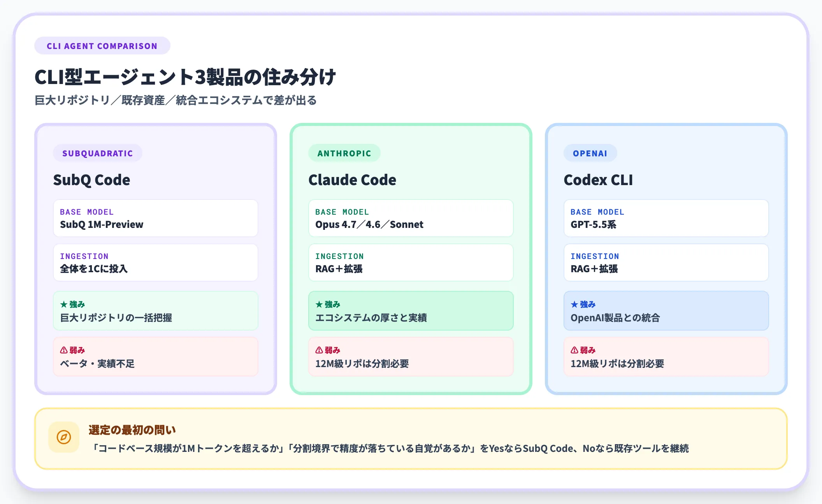Click the 弱み label in SubQ Code card
The height and width of the screenshot is (504, 822).
point(77,350)
